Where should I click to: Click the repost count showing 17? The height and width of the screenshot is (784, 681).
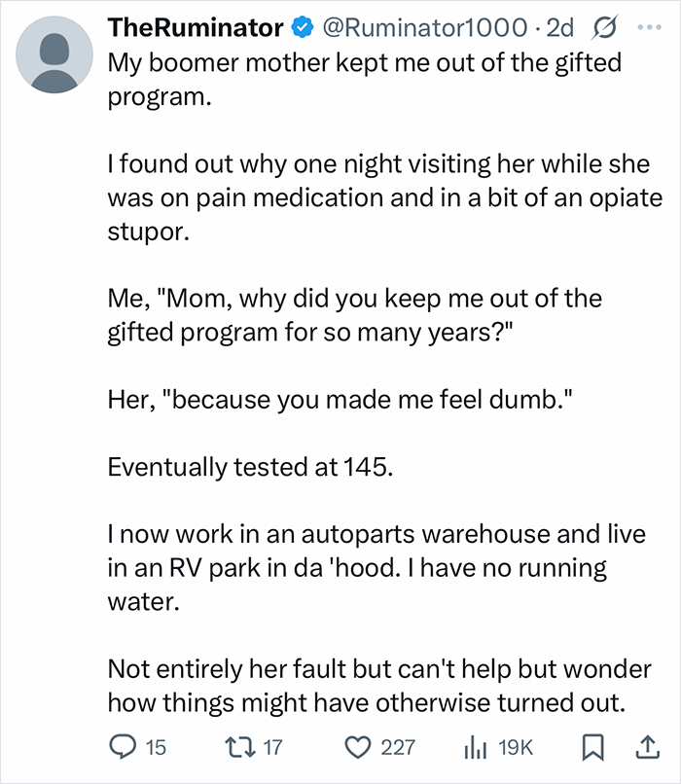pyautogui.click(x=273, y=749)
